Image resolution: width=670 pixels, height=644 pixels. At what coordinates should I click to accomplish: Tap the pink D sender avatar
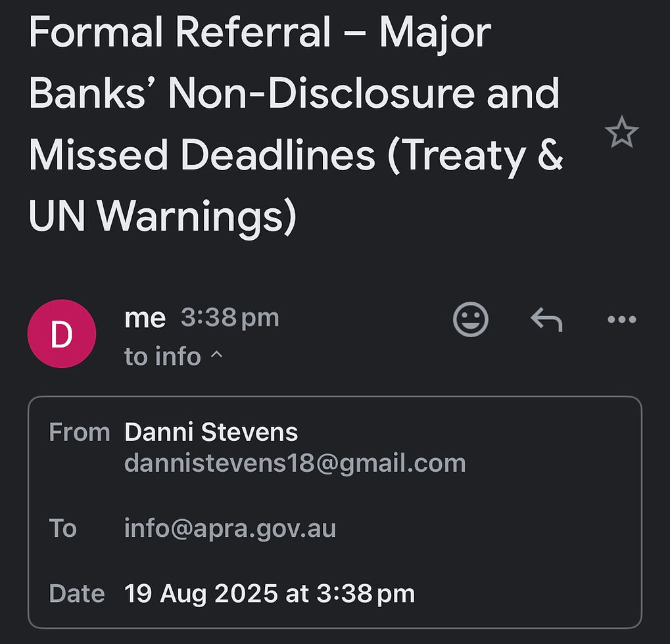pos(62,334)
